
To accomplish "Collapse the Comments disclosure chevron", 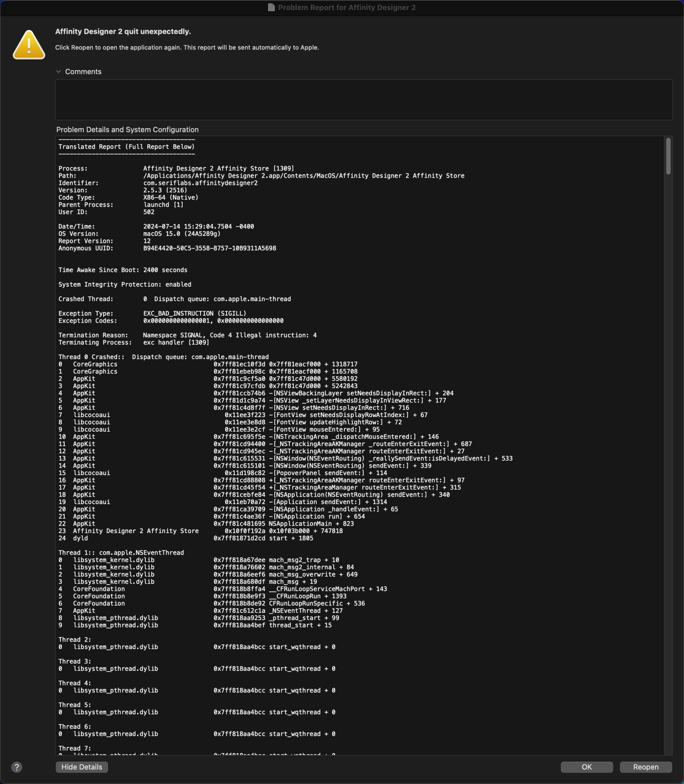I will (58, 72).
